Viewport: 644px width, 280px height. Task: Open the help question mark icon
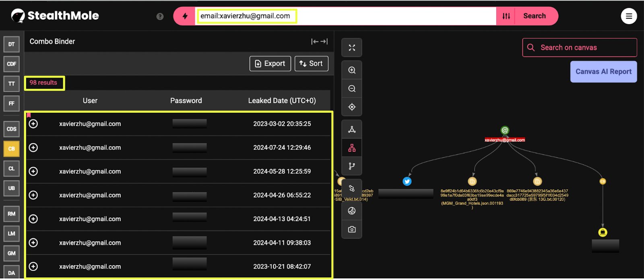point(160,17)
